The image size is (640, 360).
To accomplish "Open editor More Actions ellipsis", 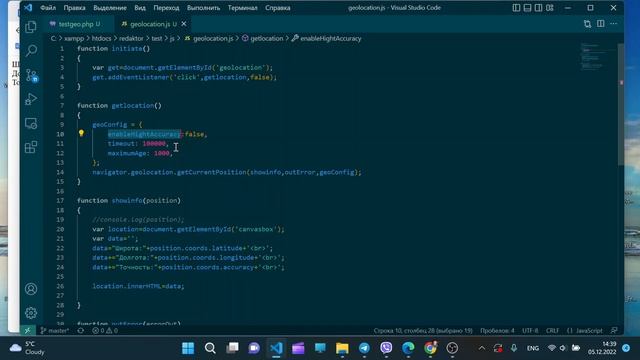I will point(613,24).
